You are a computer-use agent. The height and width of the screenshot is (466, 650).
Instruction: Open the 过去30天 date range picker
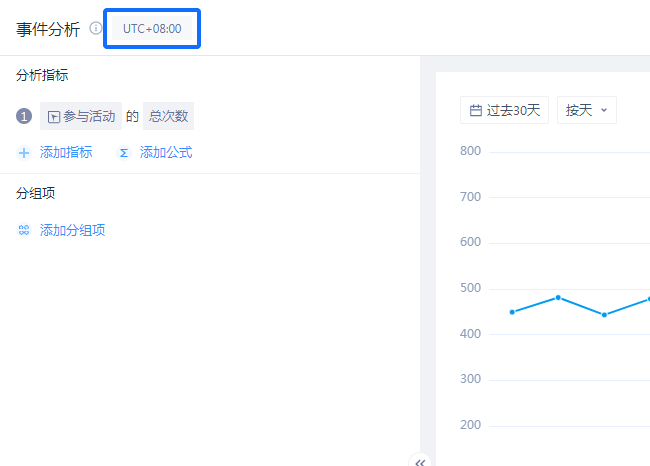click(x=513, y=110)
